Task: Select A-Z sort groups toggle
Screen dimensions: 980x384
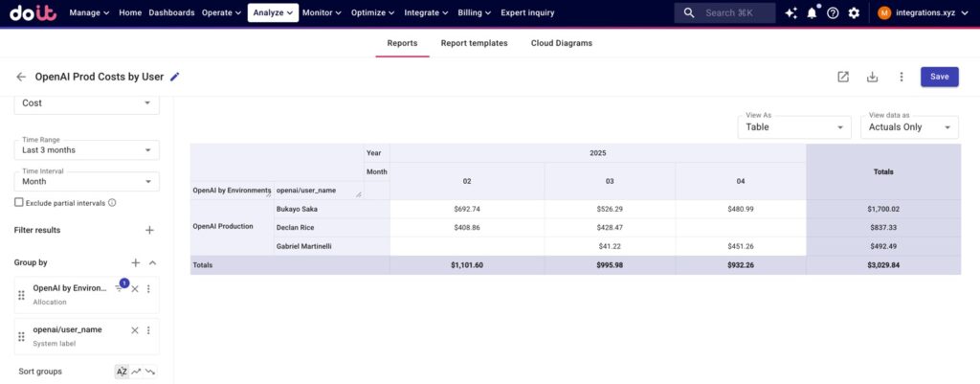Action: (122, 372)
